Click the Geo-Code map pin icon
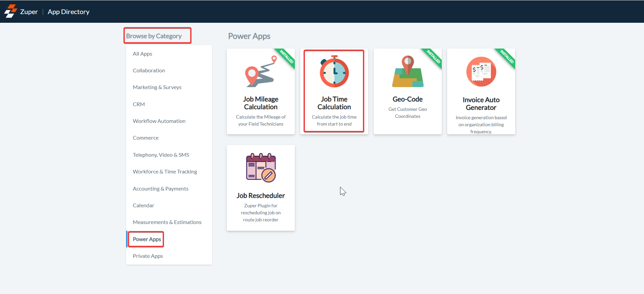 point(408,71)
